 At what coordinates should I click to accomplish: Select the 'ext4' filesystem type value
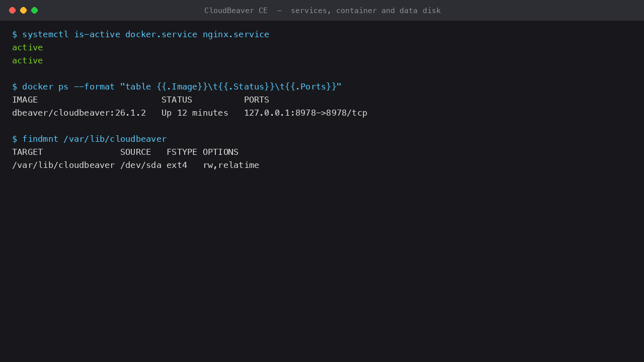click(x=177, y=165)
